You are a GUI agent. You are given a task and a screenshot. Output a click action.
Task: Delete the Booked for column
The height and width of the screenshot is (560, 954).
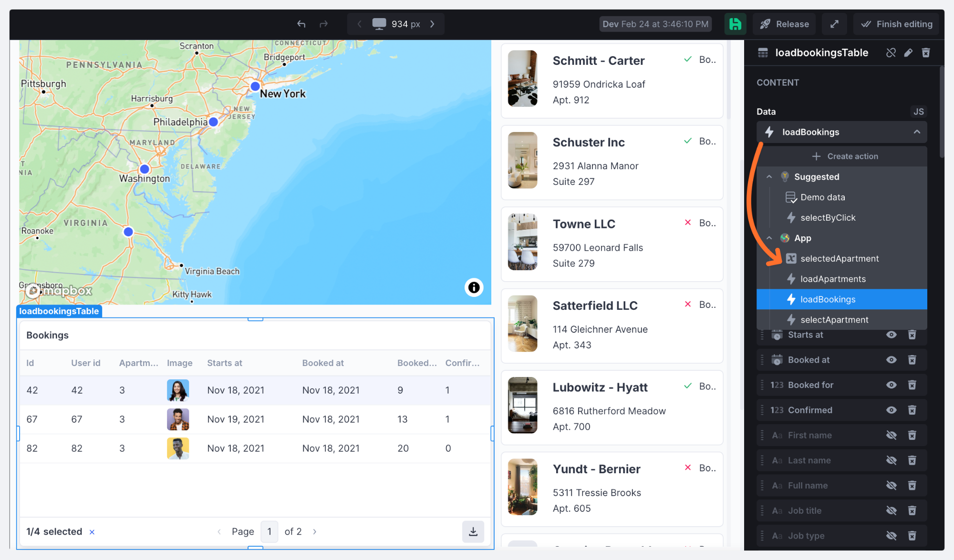point(912,385)
